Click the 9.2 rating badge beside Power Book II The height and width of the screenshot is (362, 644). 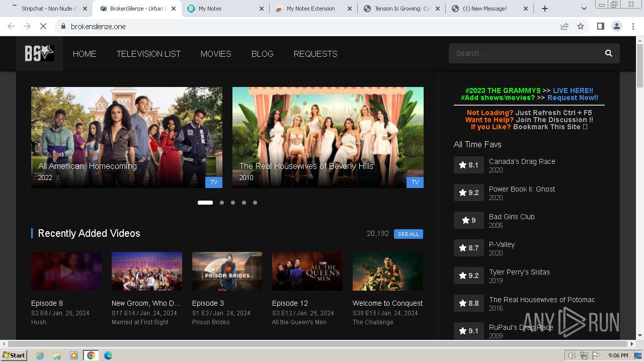pyautogui.click(x=468, y=193)
